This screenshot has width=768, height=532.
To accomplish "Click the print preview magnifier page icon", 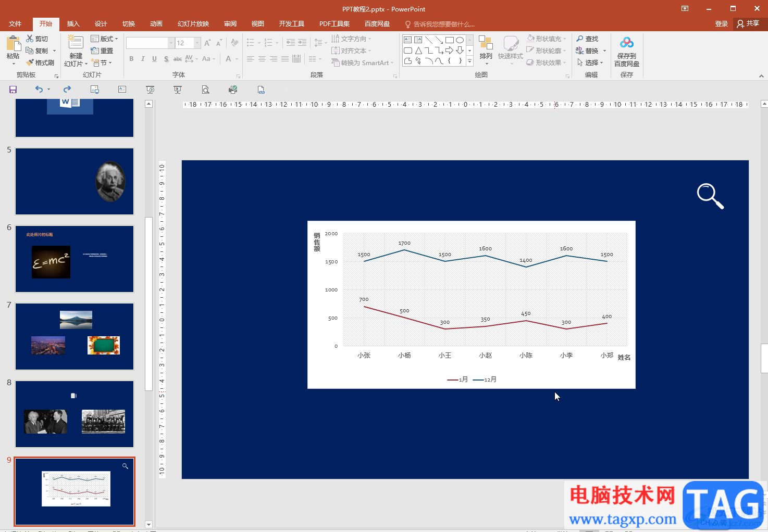I will pos(206,90).
